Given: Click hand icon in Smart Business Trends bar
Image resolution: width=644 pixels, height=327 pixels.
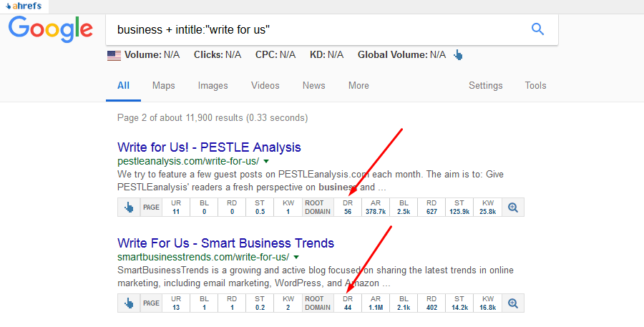Looking at the screenshot, I should coord(129,303).
